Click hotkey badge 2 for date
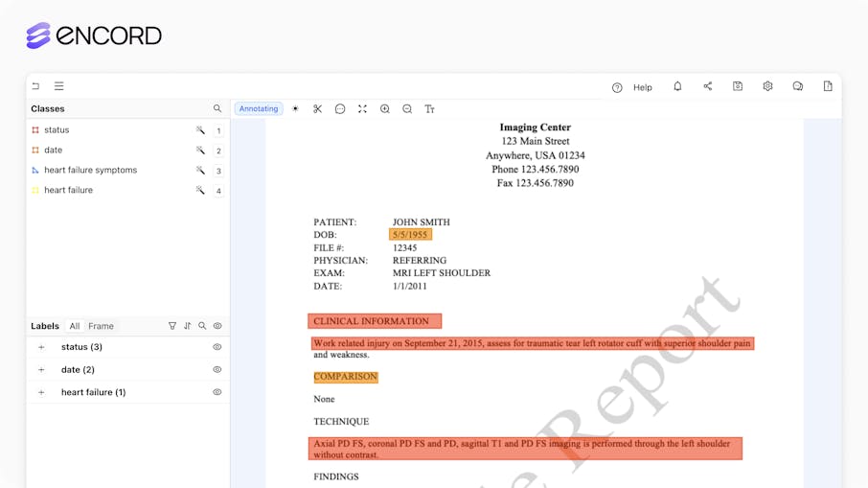This screenshot has height=488, width=868. click(218, 151)
